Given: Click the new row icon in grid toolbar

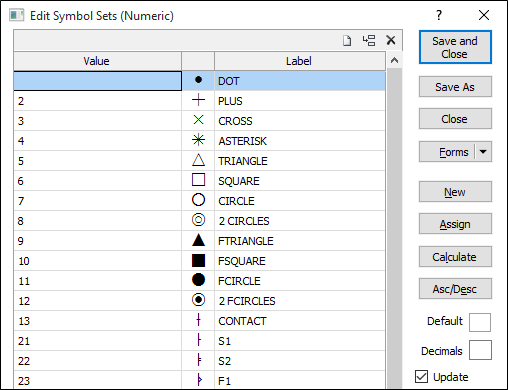Looking at the screenshot, I should click(347, 41).
